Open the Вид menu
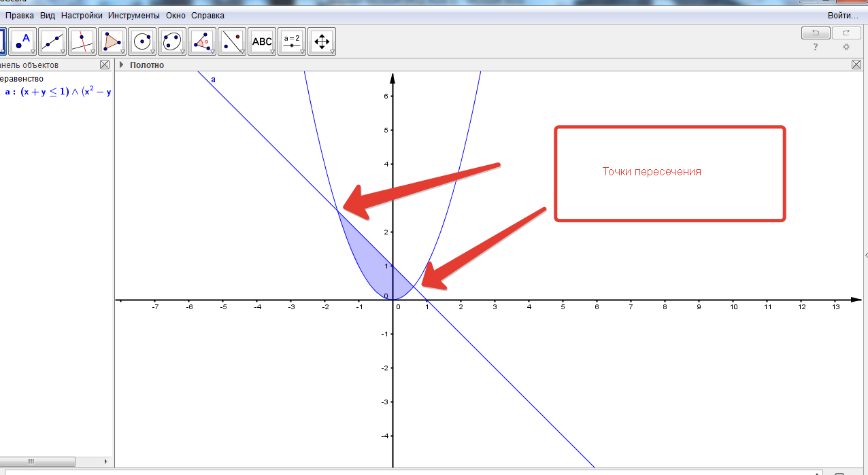 (48, 15)
